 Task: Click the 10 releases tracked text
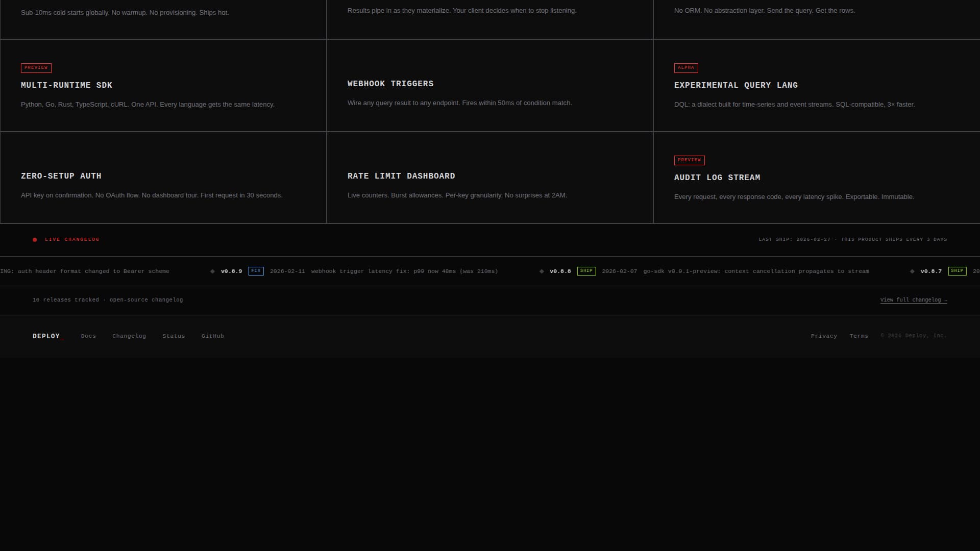click(108, 300)
